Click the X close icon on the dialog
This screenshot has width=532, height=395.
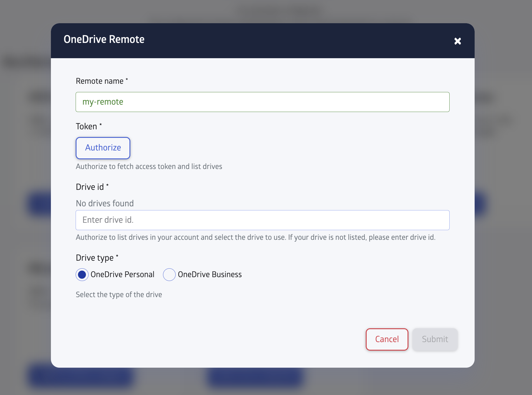click(x=458, y=41)
